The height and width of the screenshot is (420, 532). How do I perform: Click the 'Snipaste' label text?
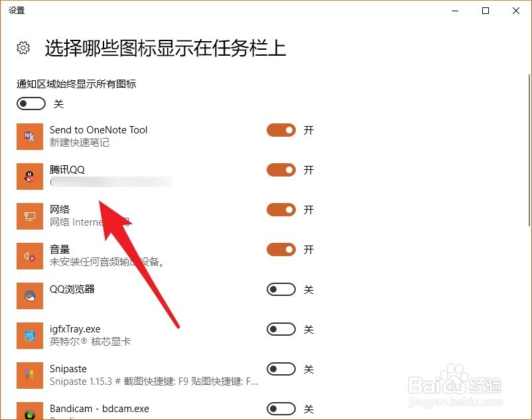coord(68,369)
